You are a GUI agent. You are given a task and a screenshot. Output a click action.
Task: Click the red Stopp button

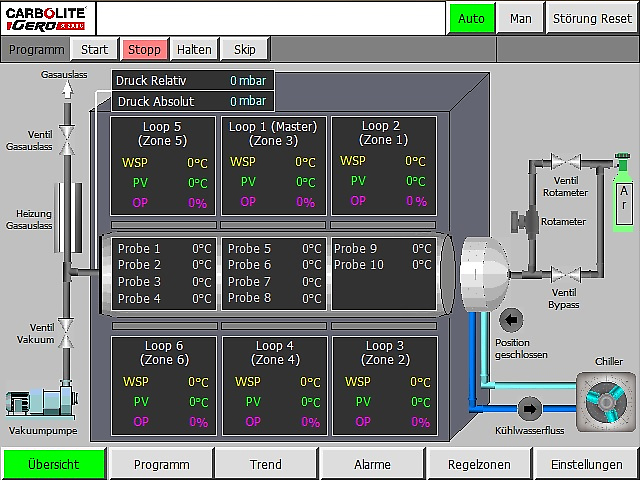tap(144, 49)
